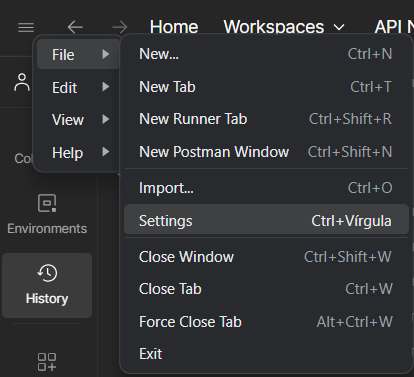Open the Home link
Viewport: 414px width, 377px height.
tap(174, 27)
